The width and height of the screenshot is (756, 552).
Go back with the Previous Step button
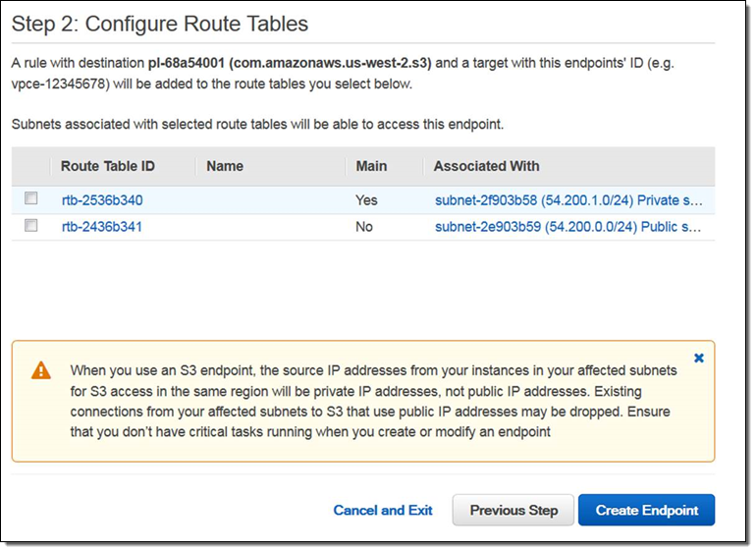[513, 510]
